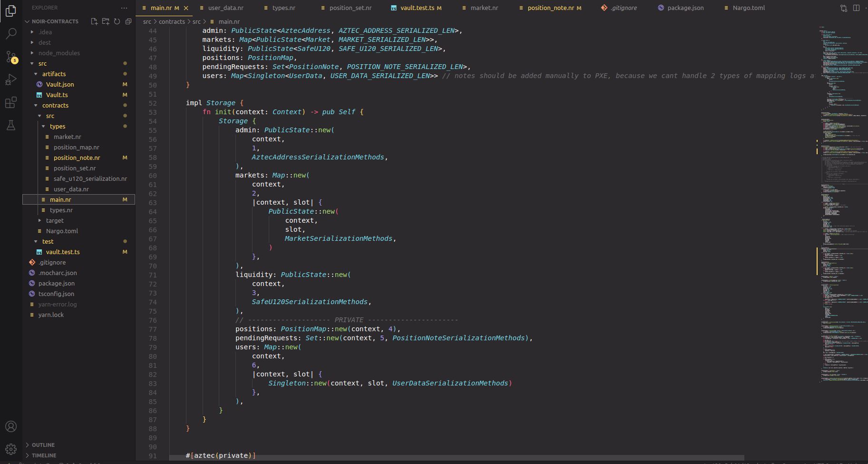
Task: Open yarn.lock in the explorer
Action: (51, 315)
